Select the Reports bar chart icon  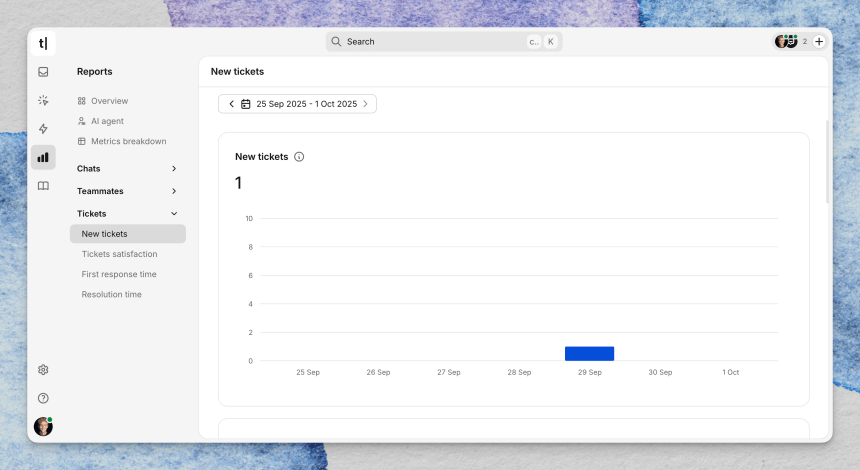pos(43,157)
